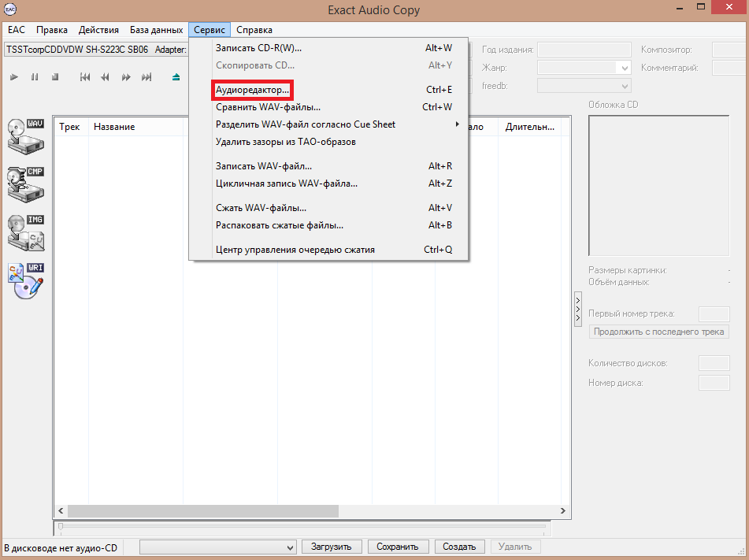The width and height of the screenshot is (749, 560).
Task: Click the Обложка CD cover area
Action: (658, 185)
